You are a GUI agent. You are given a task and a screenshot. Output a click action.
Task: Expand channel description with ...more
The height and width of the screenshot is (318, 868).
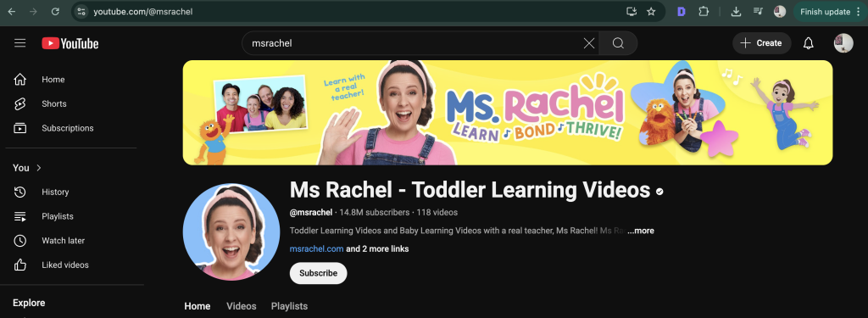click(641, 231)
